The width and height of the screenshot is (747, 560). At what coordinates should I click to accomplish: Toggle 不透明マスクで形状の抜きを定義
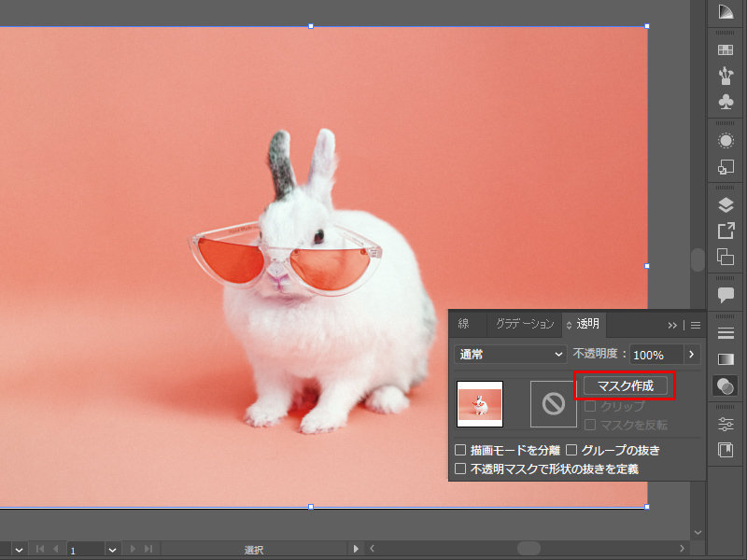pos(460,469)
